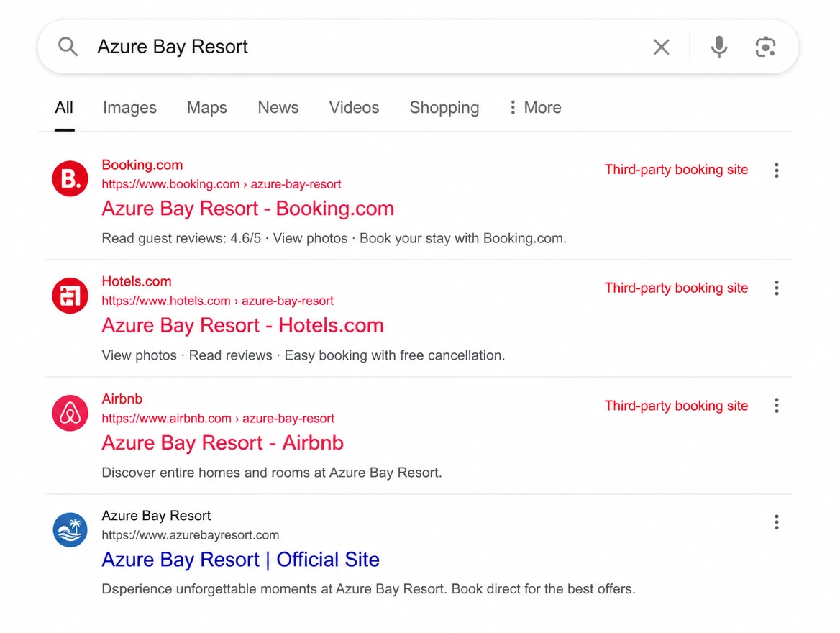Open the three-dot menu for the Hotels.com result

(x=776, y=288)
